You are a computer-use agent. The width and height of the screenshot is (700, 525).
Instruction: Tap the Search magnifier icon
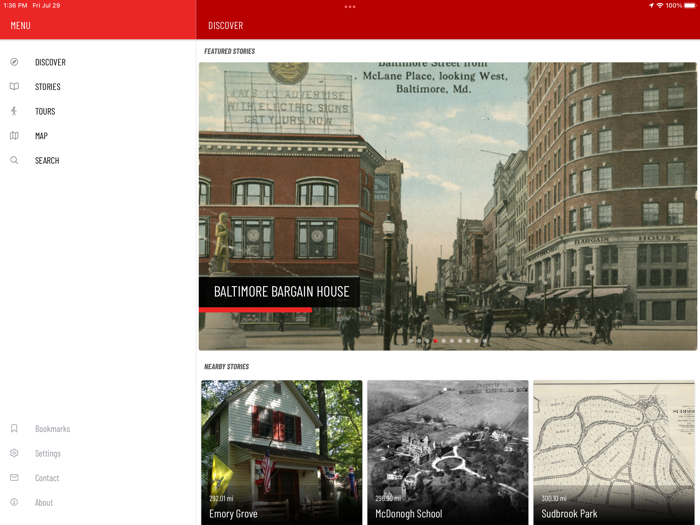coord(14,160)
